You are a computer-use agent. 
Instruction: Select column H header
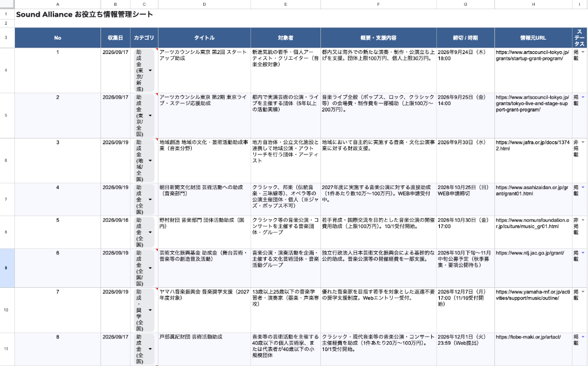pos(533,5)
